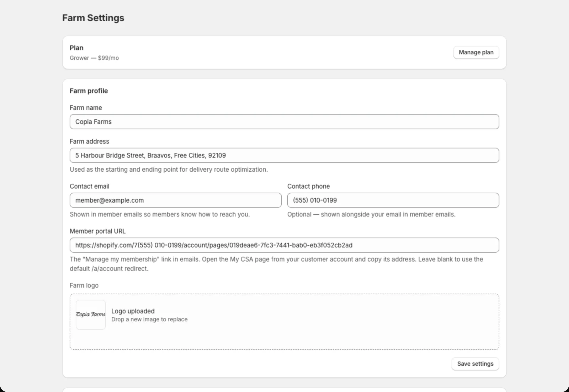This screenshot has height=392, width=569.
Task: Edit the Farm name field
Action: coord(284,122)
